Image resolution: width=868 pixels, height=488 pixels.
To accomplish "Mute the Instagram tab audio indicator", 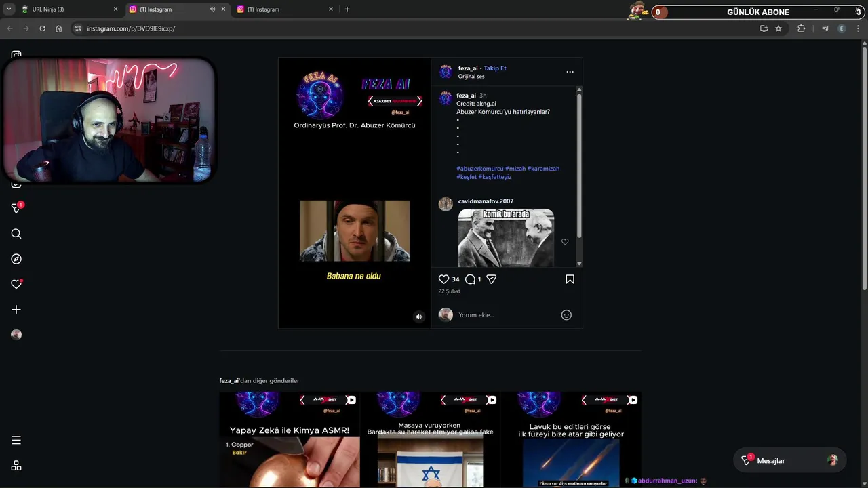I will point(212,9).
